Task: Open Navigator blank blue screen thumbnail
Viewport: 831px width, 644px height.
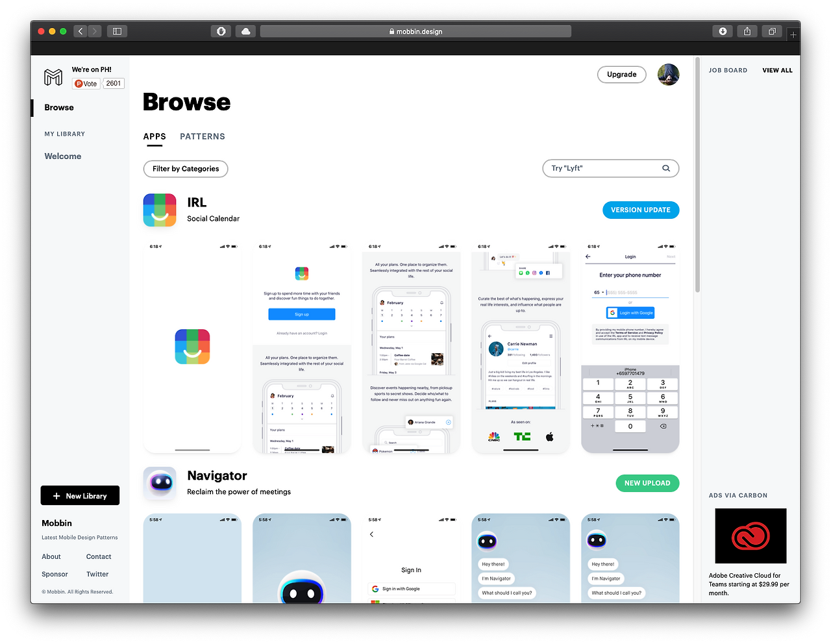Action: coord(192,558)
